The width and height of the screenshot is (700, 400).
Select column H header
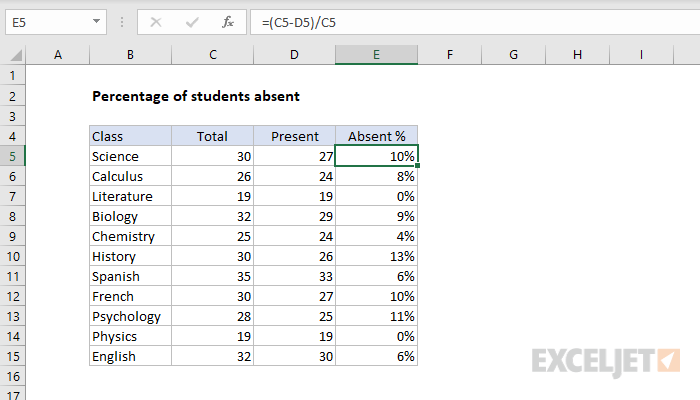(577, 55)
